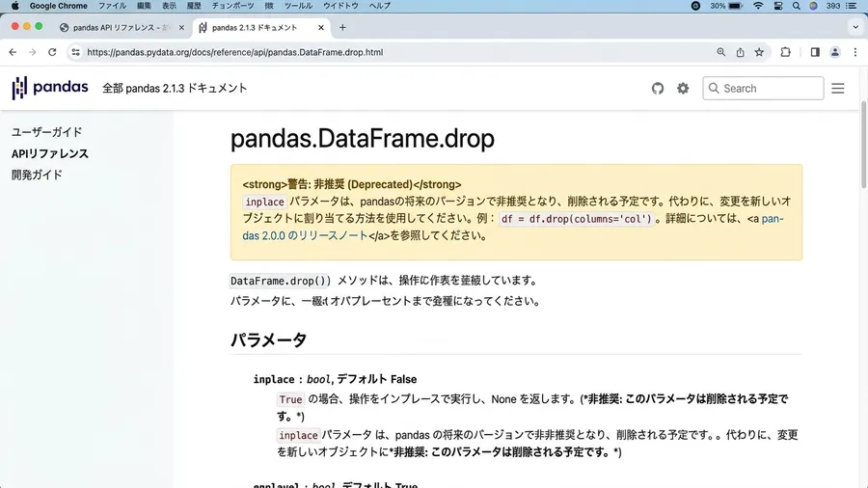Click the パラメータ section heading

pos(268,339)
